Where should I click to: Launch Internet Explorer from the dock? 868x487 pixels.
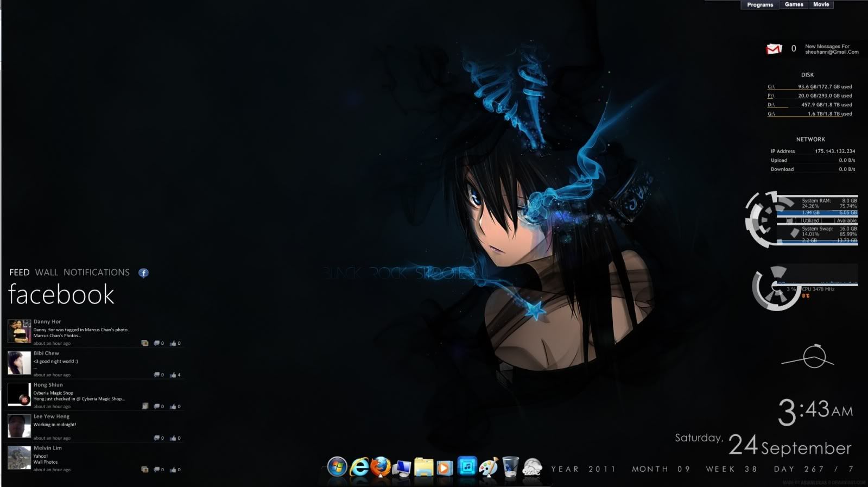point(359,467)
